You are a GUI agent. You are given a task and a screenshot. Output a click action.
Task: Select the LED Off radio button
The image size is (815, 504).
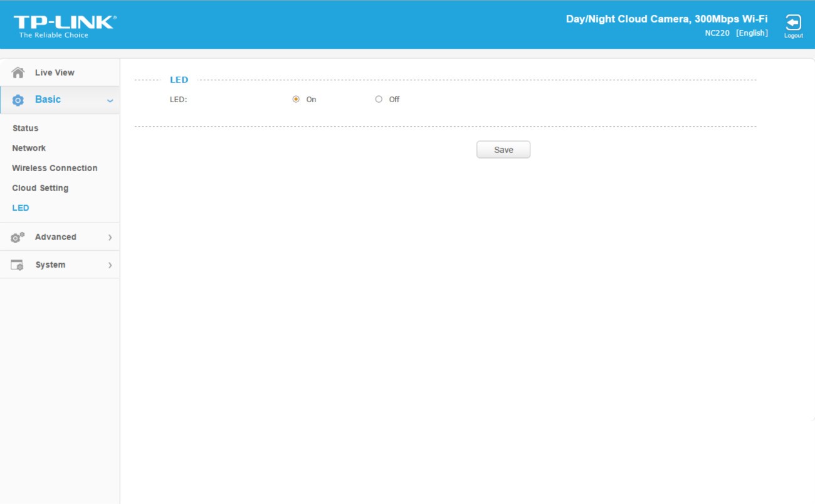(x=379, y=99)
